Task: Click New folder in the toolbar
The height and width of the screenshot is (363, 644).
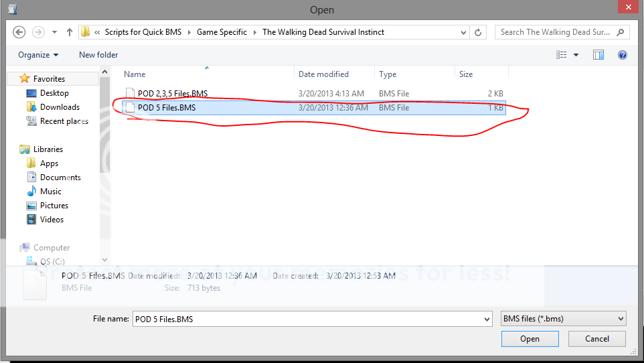Action: tap(98, 55)
